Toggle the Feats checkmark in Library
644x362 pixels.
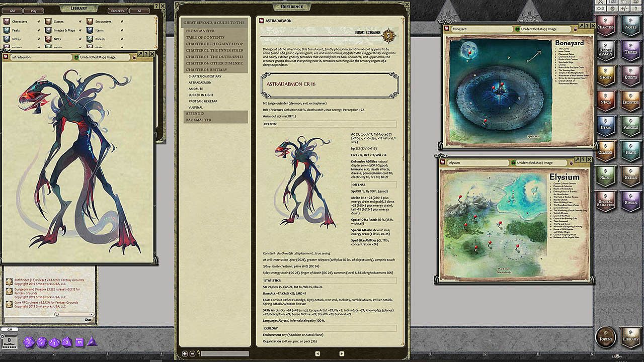point(39,30)
